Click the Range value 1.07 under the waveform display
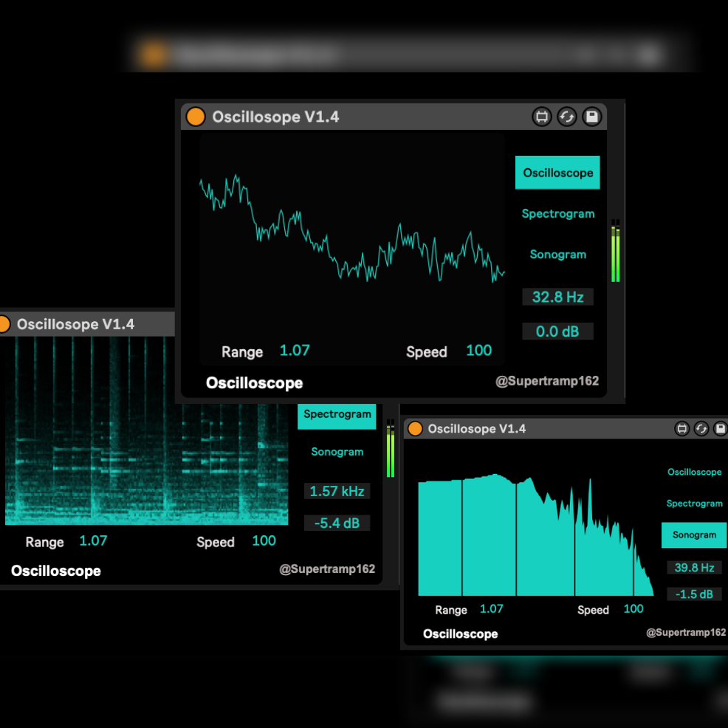The width and height of the screenshot is (728, 728). 295,351
